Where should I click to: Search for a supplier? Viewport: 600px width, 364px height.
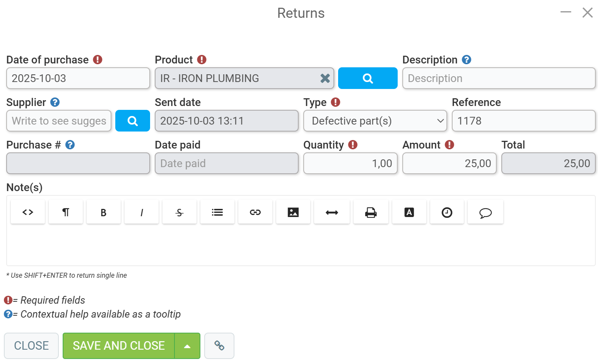[x=133, y=121]
